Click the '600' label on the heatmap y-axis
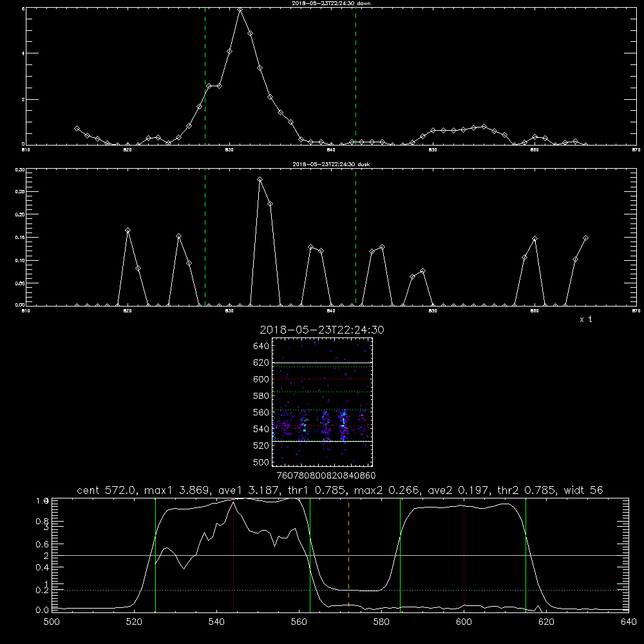The height and width of the screenshot is (644, 644). (261, 379)
